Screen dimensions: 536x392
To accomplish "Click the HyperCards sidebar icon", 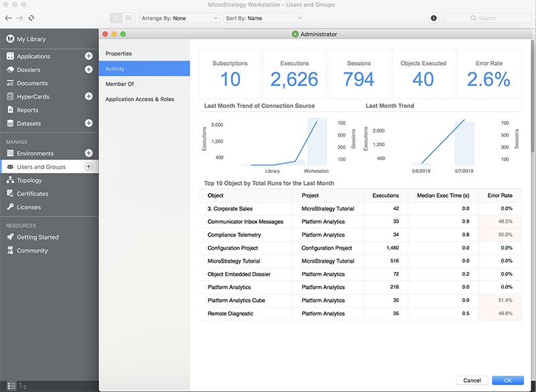I will pyautogui.click(x=10, y=96).
